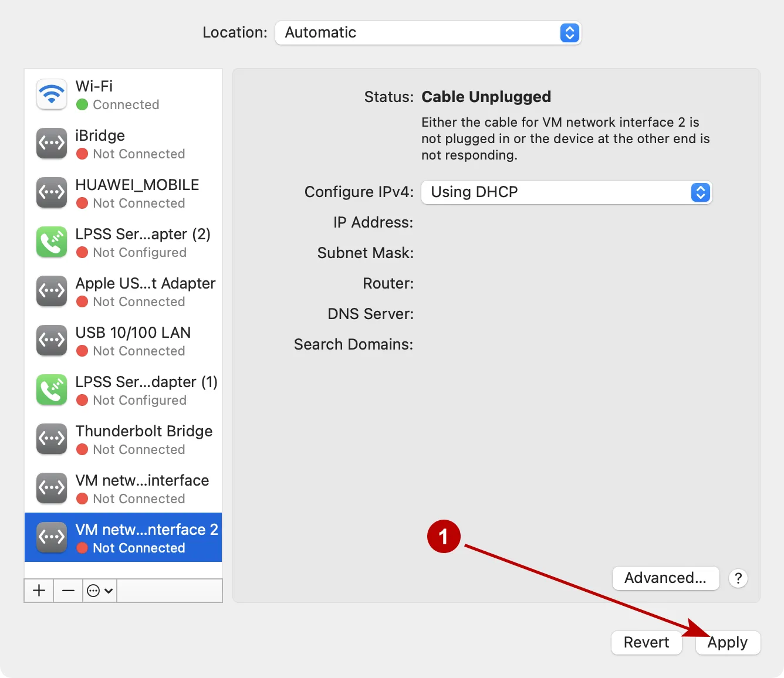Revert the pending network changes
This screenshot has height=678, width=784.
point(646,642)
